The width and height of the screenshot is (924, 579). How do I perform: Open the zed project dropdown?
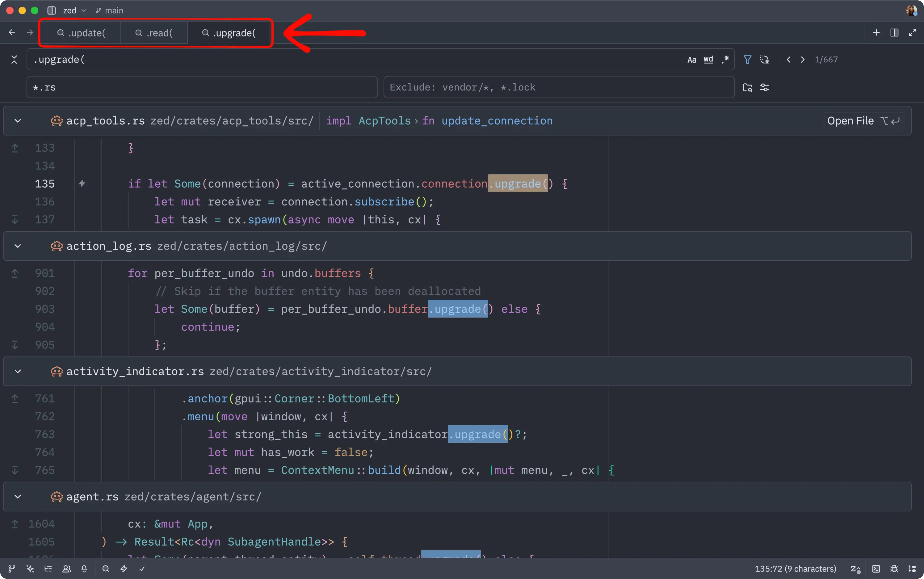(x=74, y=10)
